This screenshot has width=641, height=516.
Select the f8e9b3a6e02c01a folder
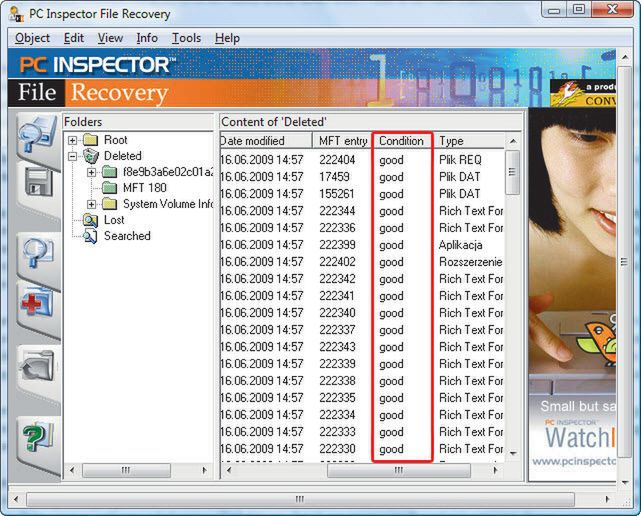[168, 172]
